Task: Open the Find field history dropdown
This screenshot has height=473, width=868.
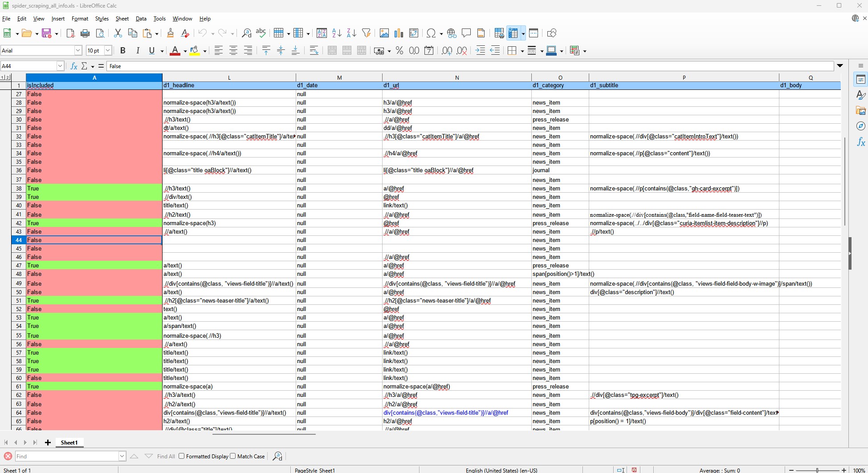Action: [x=122, y=456]
